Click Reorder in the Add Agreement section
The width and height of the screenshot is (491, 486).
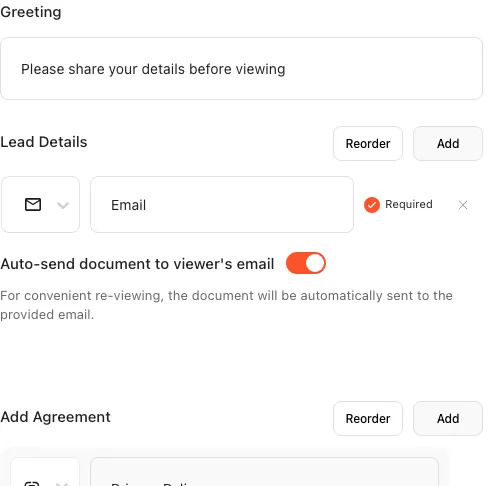(x=368, y=418)
